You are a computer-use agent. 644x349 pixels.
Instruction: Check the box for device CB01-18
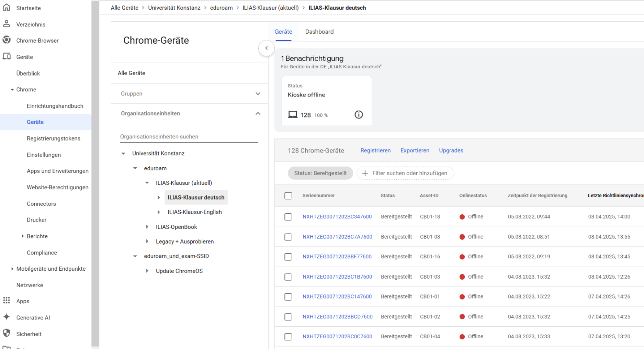[x=288, y=217]
